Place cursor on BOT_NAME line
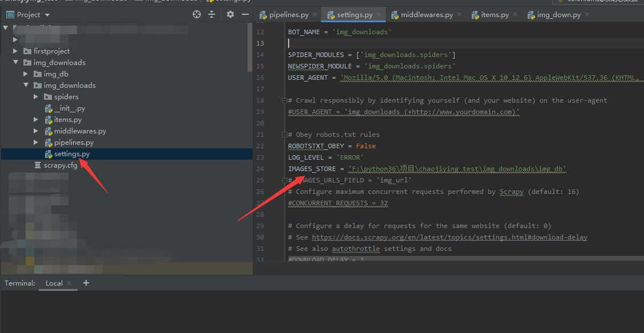This screenshot has width=644, height=333. pyautogui.click(x=339, y=31)
